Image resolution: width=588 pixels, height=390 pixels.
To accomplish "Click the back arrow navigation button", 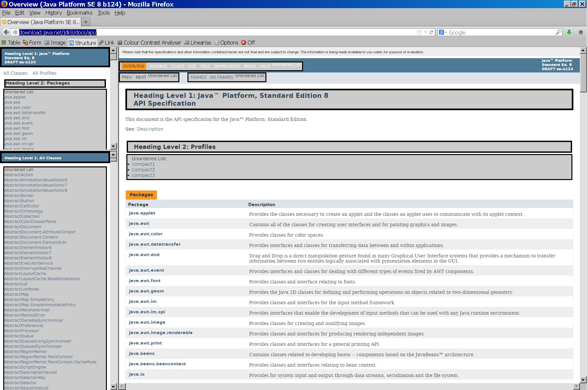I will tap(6, 32).
